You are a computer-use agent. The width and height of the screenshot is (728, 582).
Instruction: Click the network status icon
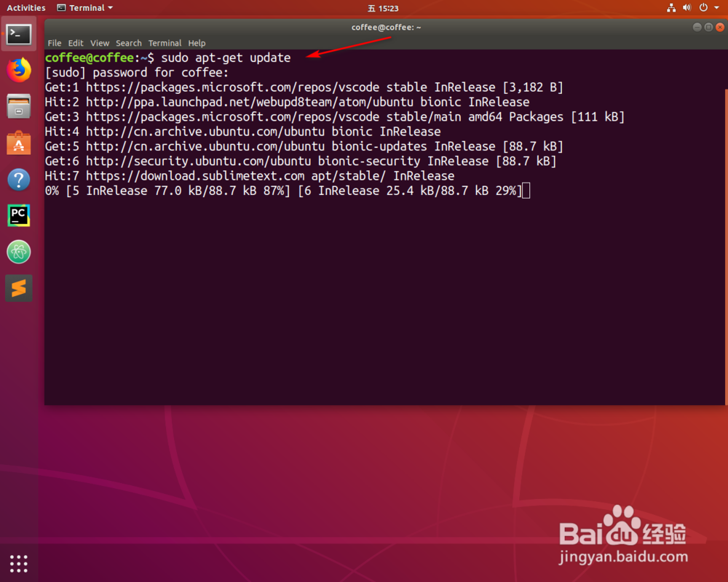coord(670,8)
